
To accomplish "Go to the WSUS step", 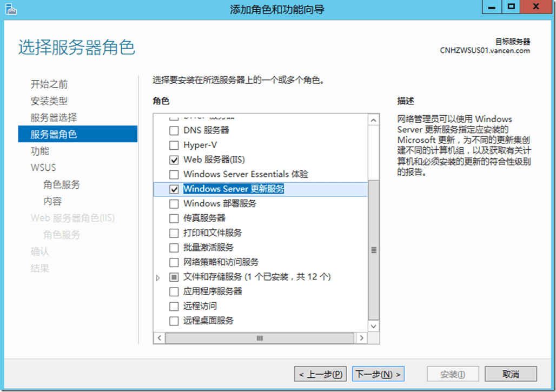I will [x=43, y=168].
